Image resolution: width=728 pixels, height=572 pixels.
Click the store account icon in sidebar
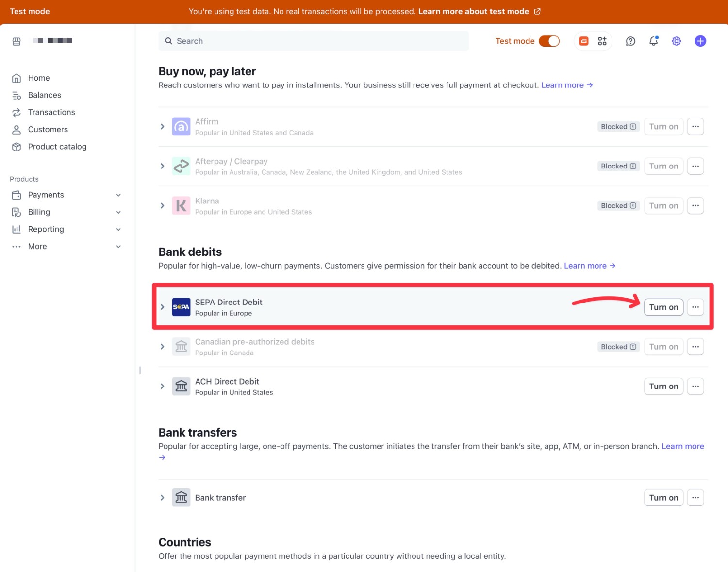pyautogui.click(x=17, y=41)
